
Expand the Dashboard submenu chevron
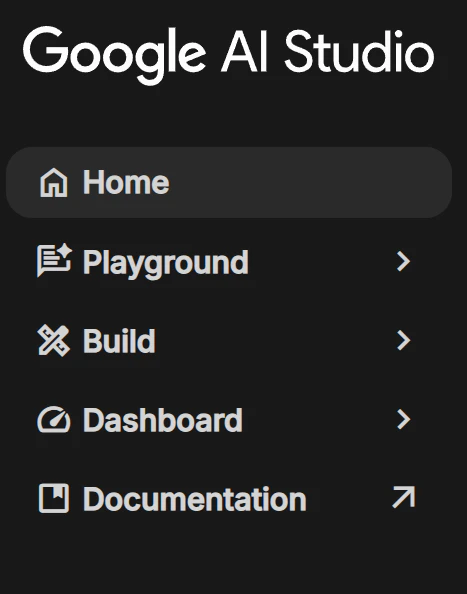point(403,419)
